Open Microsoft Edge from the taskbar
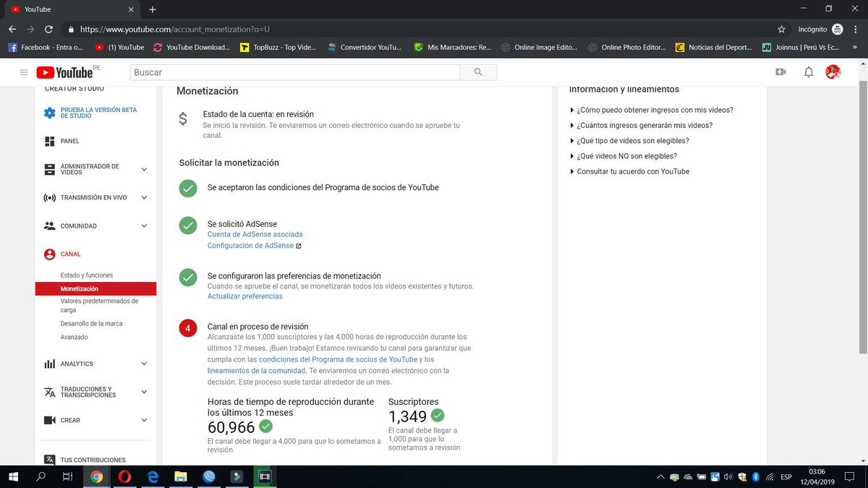This screenshot has width=868, height=488. [x=153, y=476]
